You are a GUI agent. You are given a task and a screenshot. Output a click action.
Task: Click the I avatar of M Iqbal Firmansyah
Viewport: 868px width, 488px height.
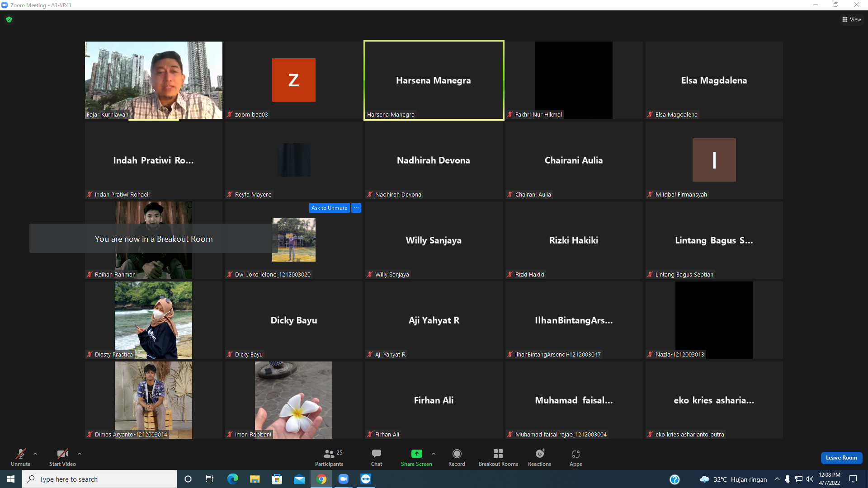click(714, 160)
